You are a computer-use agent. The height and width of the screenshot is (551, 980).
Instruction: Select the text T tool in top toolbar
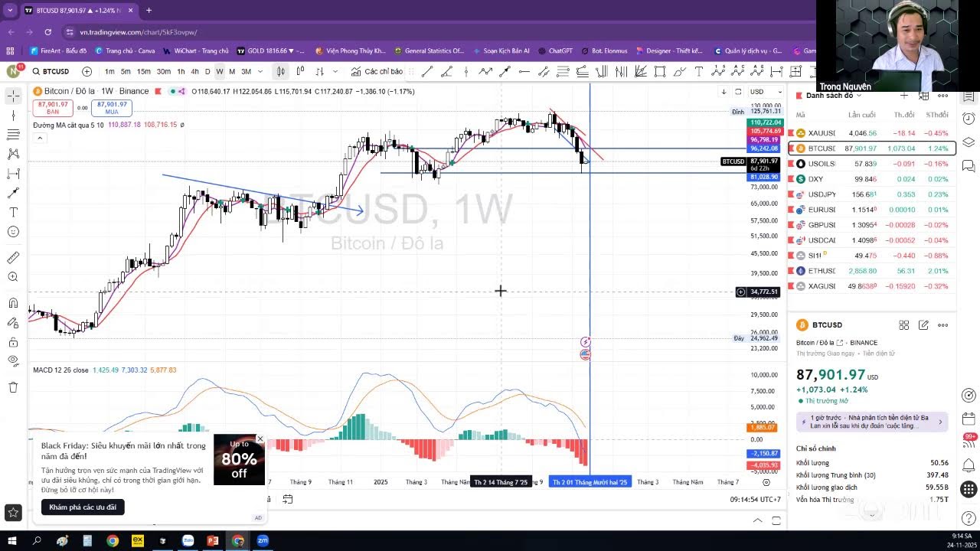point(699,71)
